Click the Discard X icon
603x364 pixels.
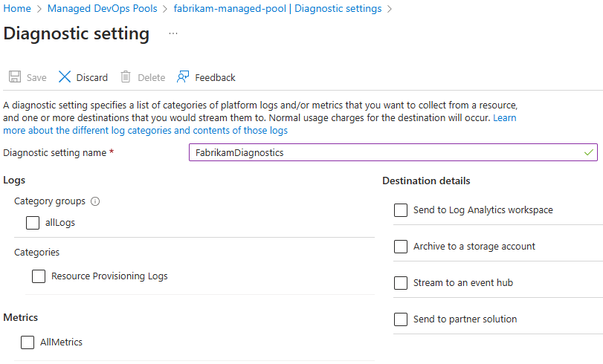65,77
